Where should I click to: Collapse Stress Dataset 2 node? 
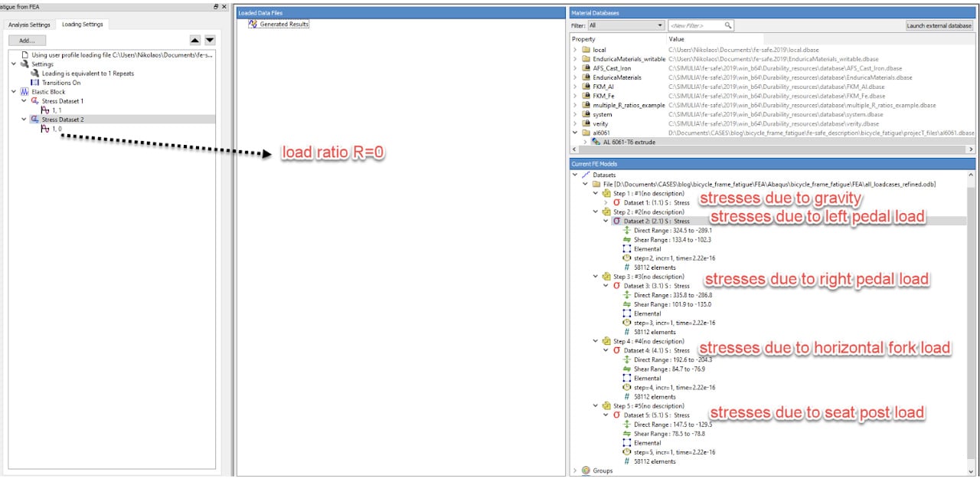pyautogui.click(x=24, y=120)
